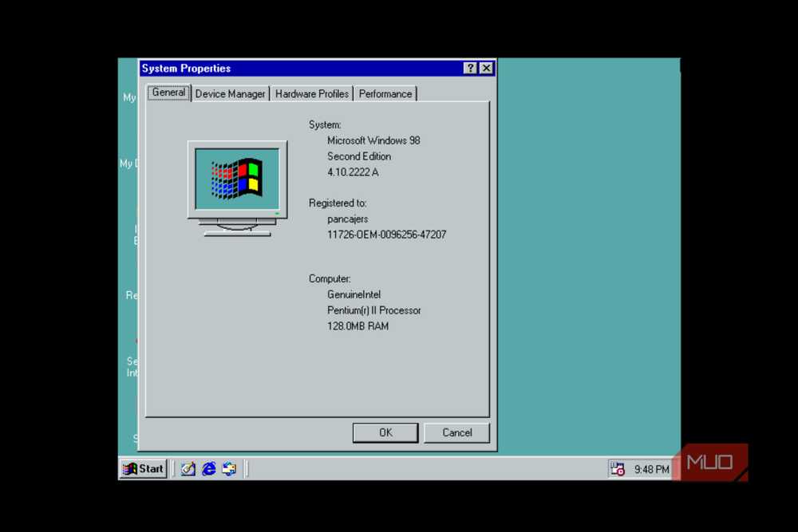
Task: Select the OEM registration number text
Action: pos(386,234)
